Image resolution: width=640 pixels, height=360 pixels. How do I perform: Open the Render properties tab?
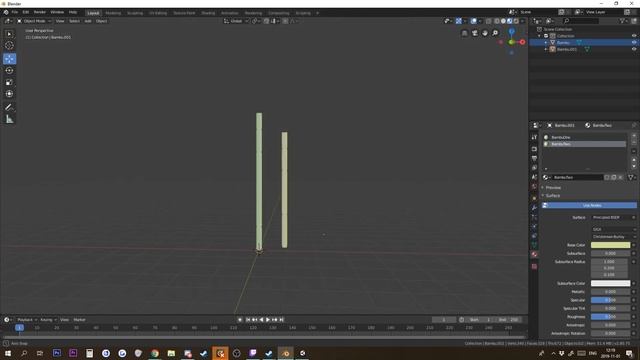(x=534, y=149)
